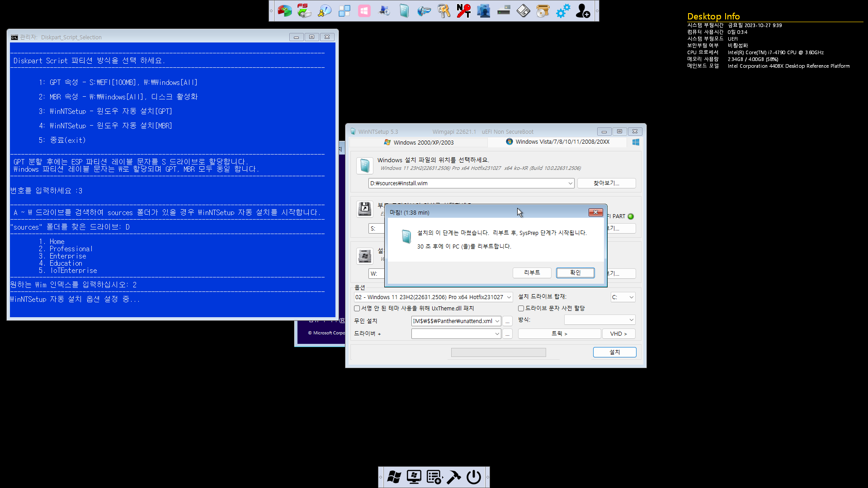Open the install.wim path dropdown
The image size is (868, 488).
point(570,183)
